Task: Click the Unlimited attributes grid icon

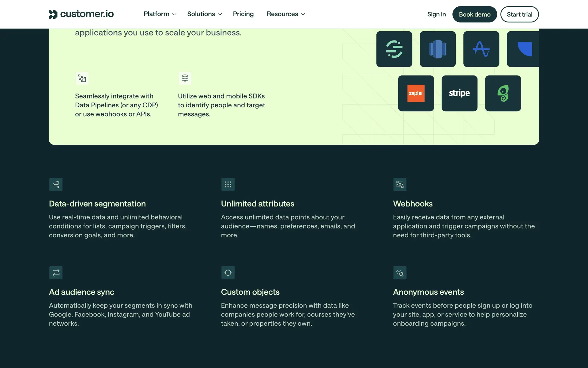Action: click(228, 184)
